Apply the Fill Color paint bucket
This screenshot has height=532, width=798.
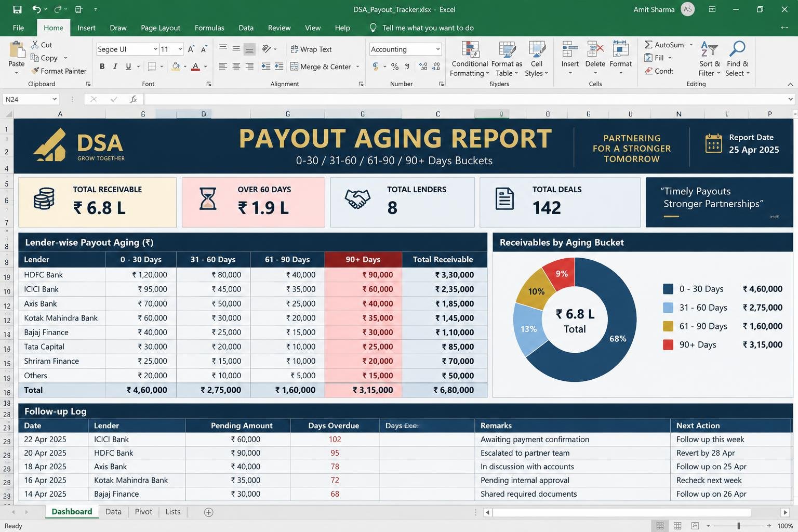(176, 66)
